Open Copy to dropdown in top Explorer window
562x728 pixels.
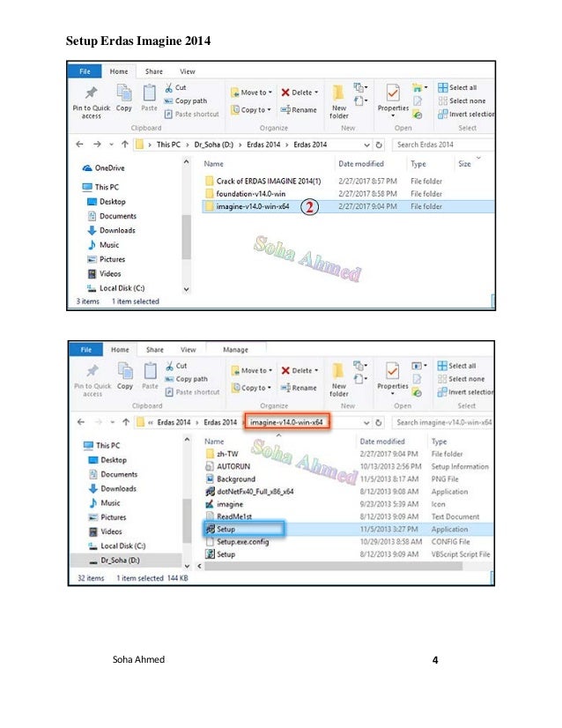coord(251,110)
